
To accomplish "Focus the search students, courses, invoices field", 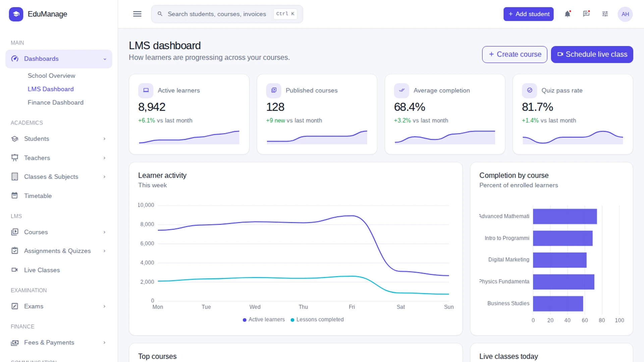I will [x=227, y=14].
